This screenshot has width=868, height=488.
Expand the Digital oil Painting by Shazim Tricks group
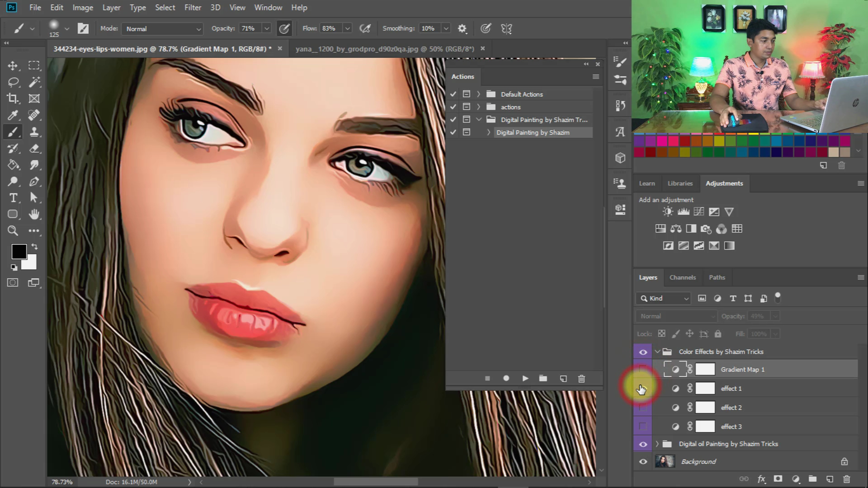pos(657,444)
